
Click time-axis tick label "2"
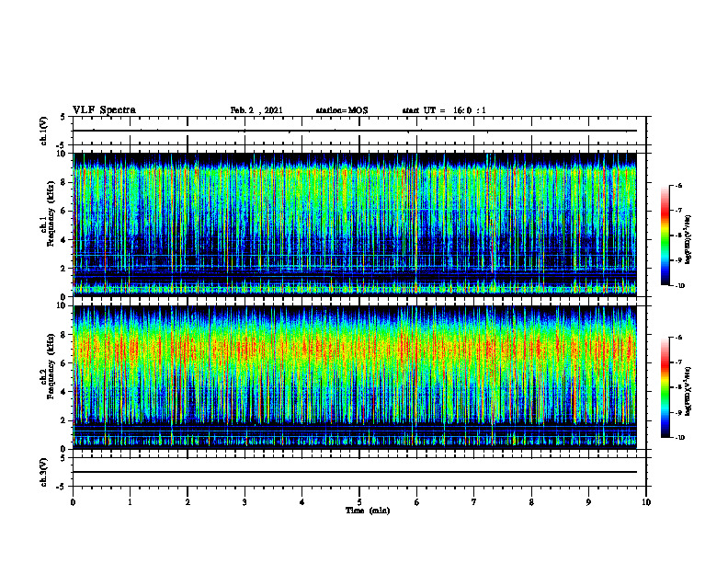click(x=188, y=502)
